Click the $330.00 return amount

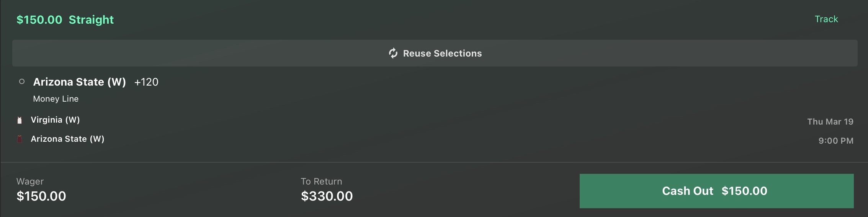(327, 196)
